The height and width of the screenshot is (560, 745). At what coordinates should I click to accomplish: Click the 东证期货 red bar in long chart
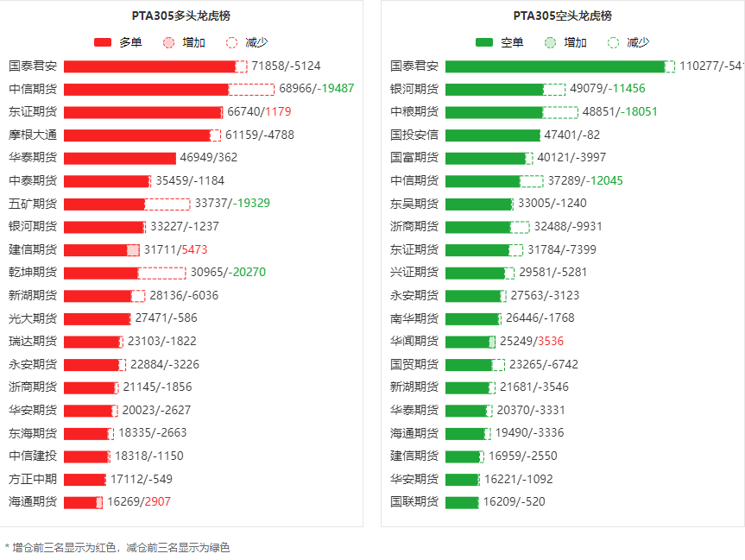[x=142, y=112]
